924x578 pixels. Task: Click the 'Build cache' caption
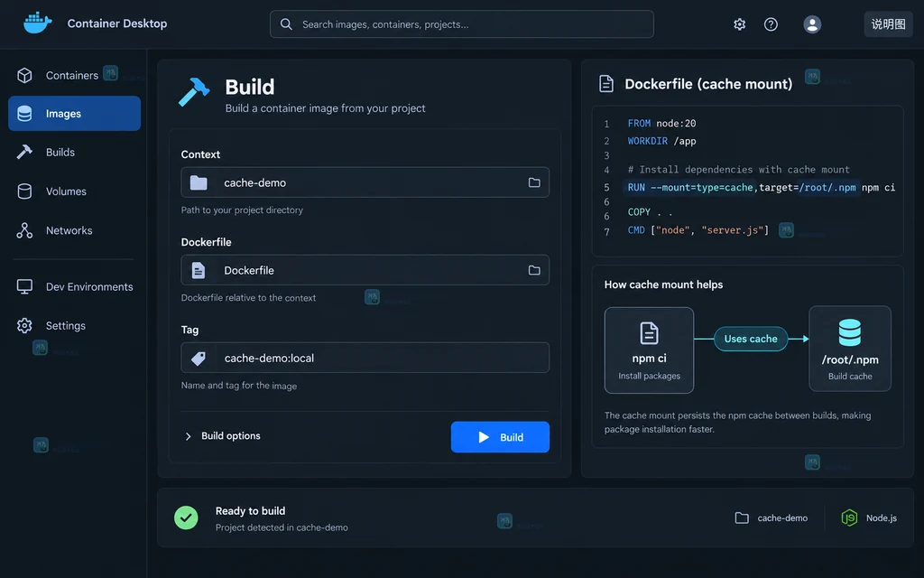850,377
